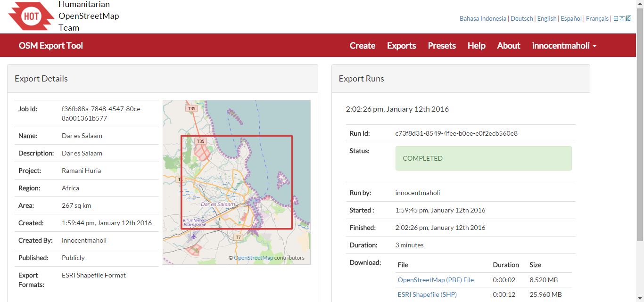This screenshot has height=302, width=644.
Task: Click the HOT logo icon
Action: click(31, 16)
